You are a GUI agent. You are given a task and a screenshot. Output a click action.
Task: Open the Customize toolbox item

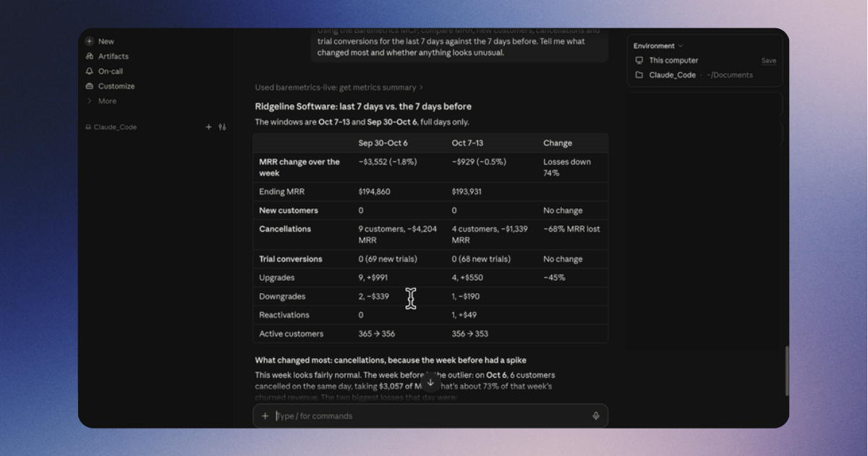pyautogui.click(x=110, y=86)
